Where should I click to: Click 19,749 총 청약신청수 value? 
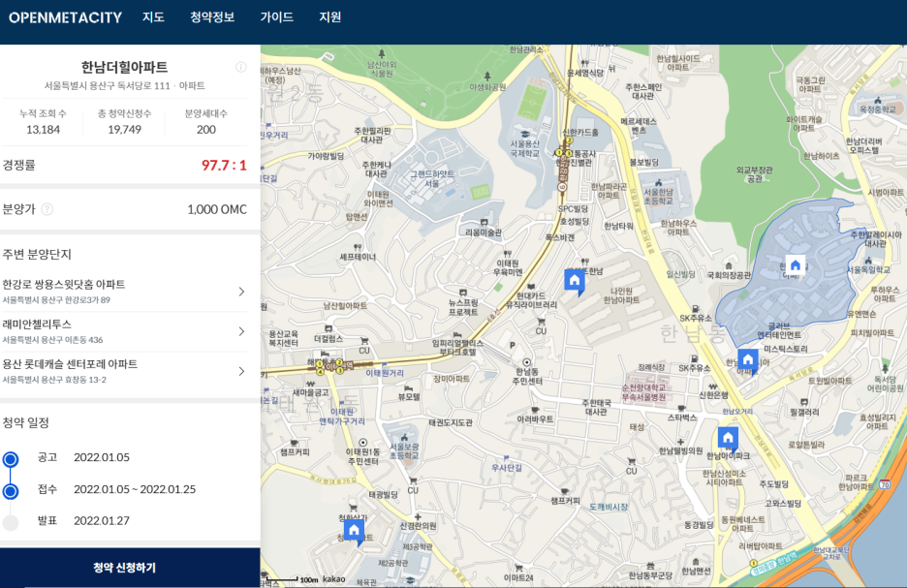click(124, 130)
